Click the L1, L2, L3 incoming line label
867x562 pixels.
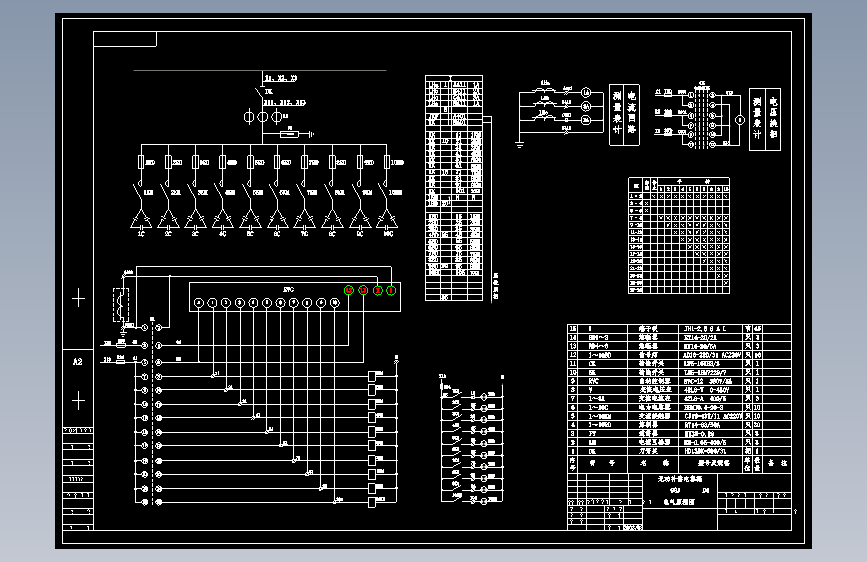pos(280,78)
